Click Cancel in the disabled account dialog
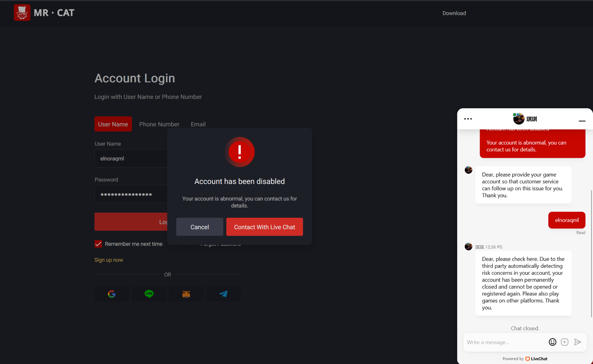Image resolution: width=593 pixels, height=364 pixels. (x=200, y=227)
